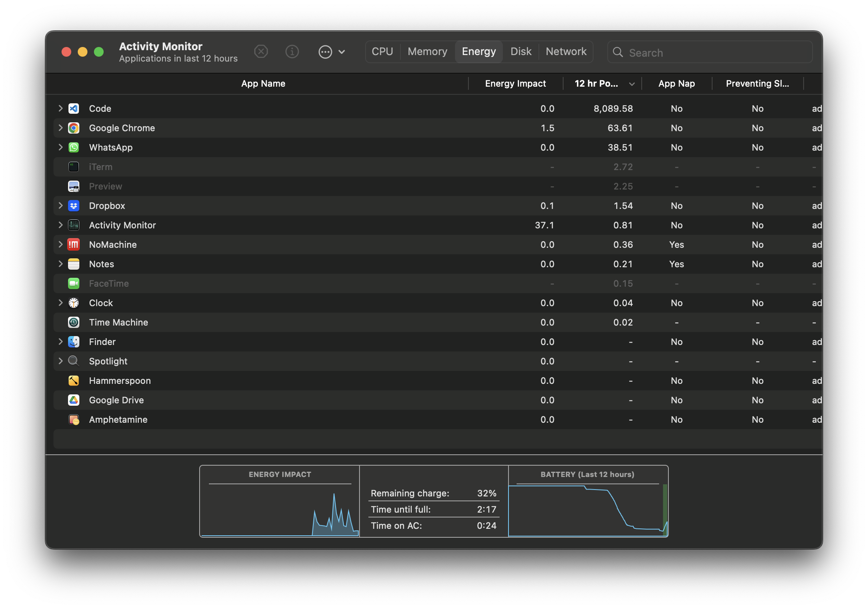Screen dimensions: 868x609
Task: Click the Spotlight magnifier icon in list
Action: point(74,361)
